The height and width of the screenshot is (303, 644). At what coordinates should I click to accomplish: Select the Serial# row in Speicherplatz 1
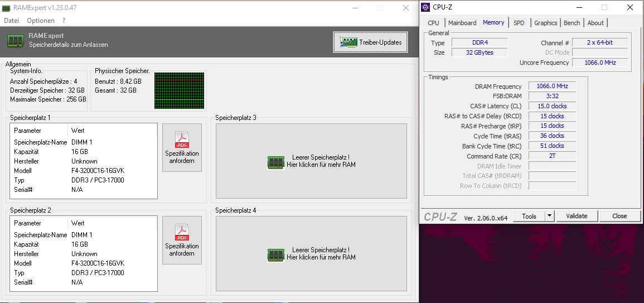tap(84, 190)
